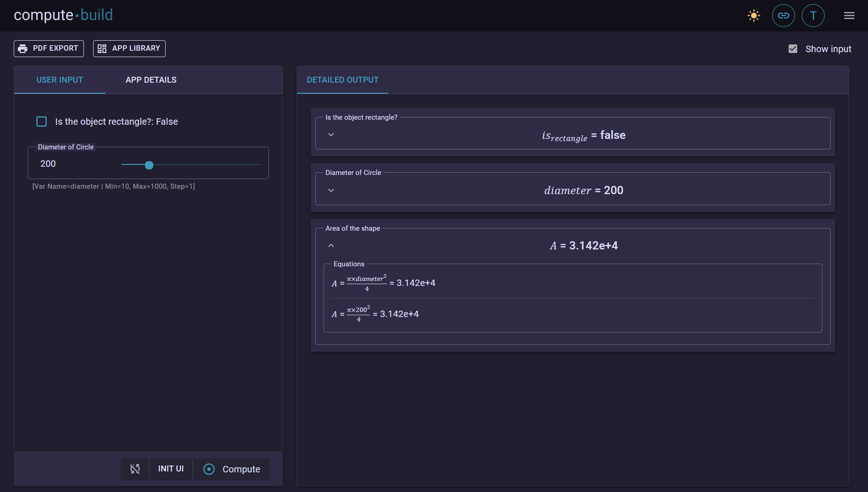
Task: Open the share link icon
Action: [x=783, y=15]
